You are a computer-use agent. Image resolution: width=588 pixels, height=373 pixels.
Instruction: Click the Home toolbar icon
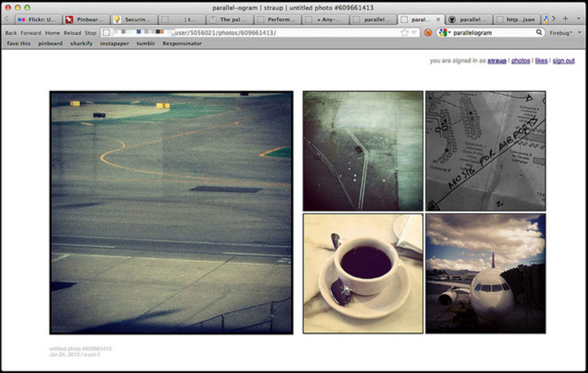pyautogui.click(x=52, y=33)
